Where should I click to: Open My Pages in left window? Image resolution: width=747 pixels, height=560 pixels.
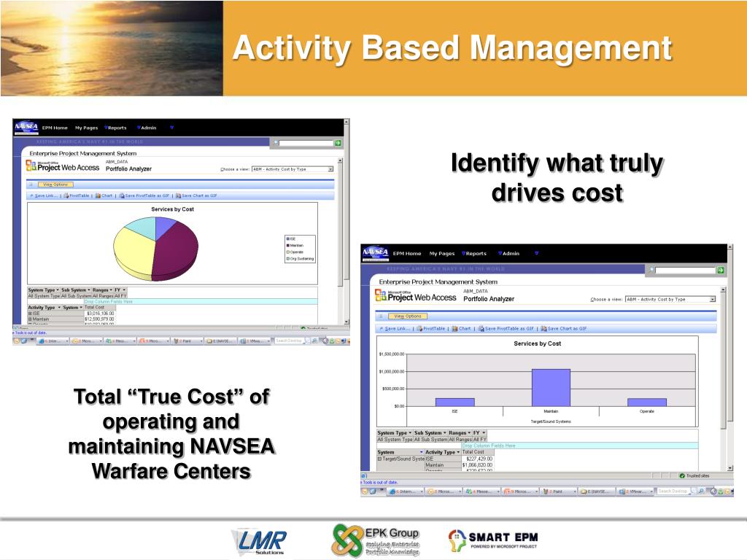86,128
